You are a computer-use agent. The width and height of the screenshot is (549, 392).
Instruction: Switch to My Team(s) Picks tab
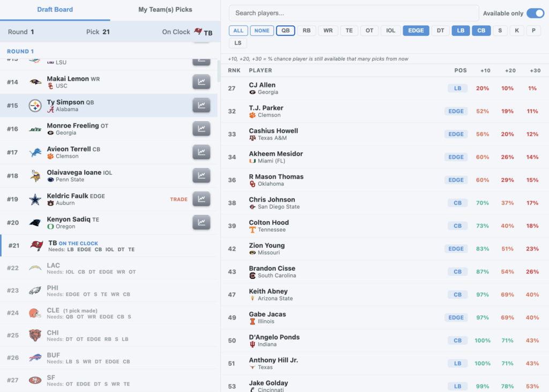coord(165,10)
